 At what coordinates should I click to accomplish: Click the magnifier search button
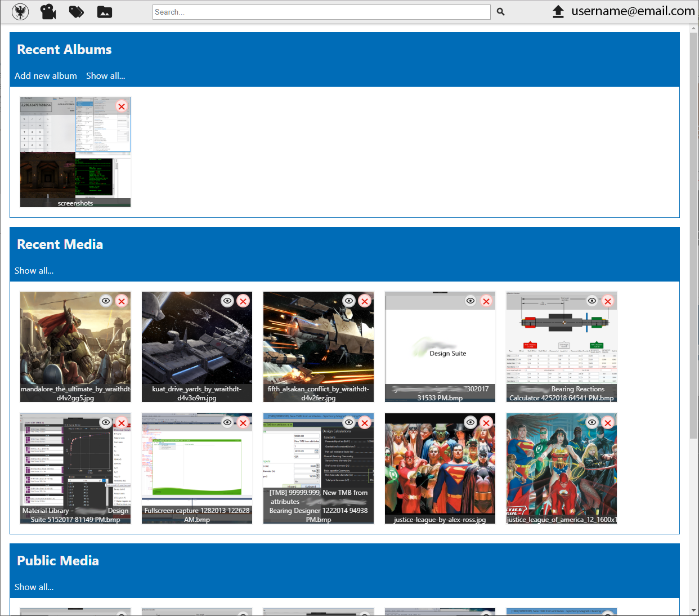coord(501,12)
